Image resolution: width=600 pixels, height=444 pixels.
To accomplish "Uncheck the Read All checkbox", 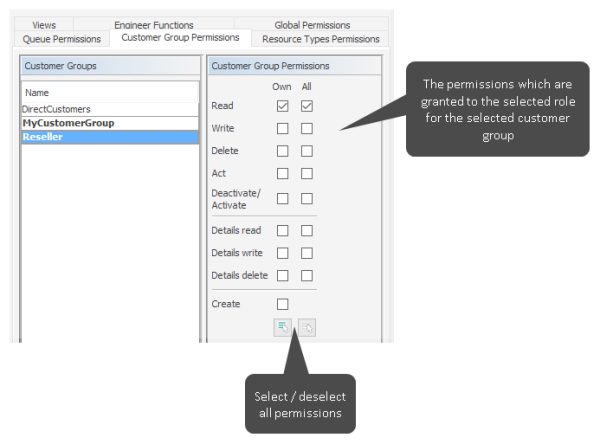I will pyautogui.click(x=307, y=106).
